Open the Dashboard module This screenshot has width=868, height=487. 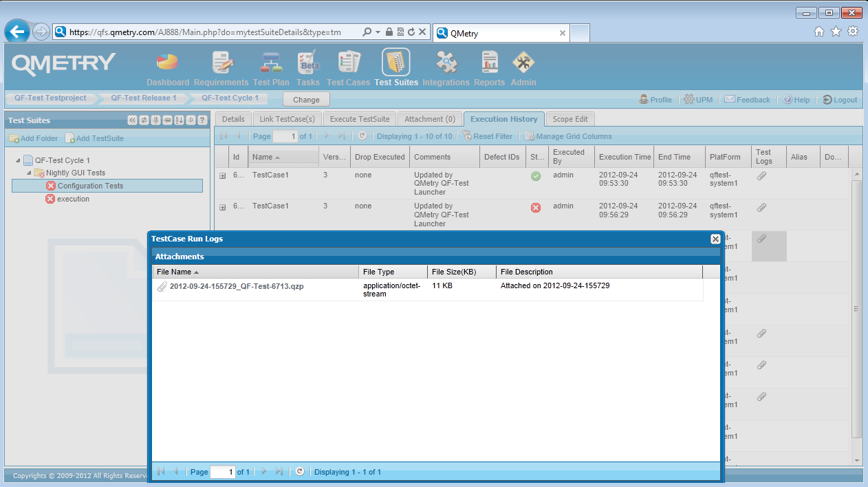[x=167, y=69]
